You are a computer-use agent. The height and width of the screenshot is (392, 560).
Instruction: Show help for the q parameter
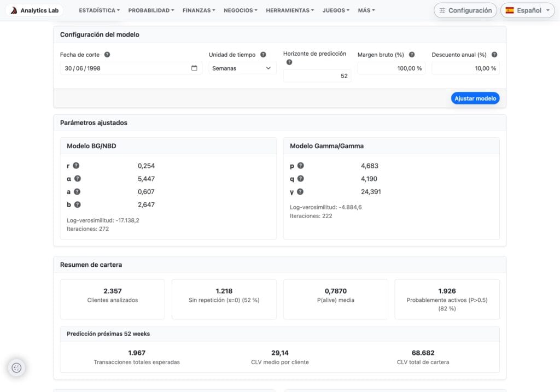tap(301, 179)
